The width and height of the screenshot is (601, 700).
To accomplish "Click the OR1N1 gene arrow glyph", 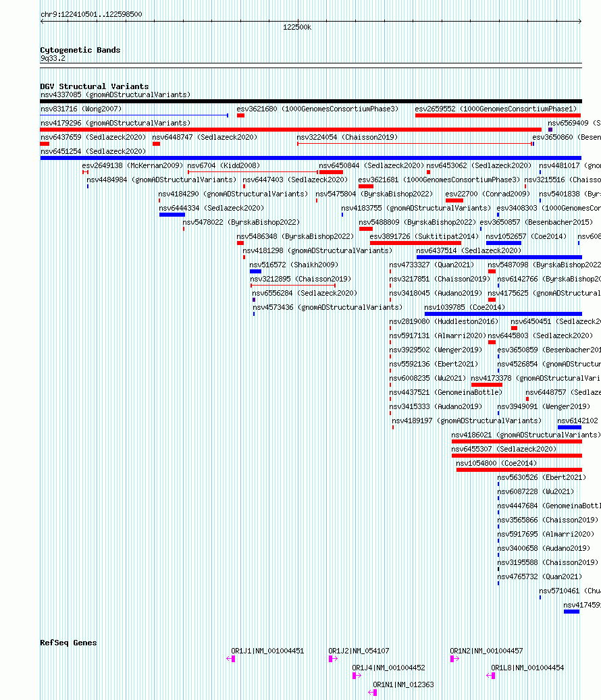I will (373, 693).
